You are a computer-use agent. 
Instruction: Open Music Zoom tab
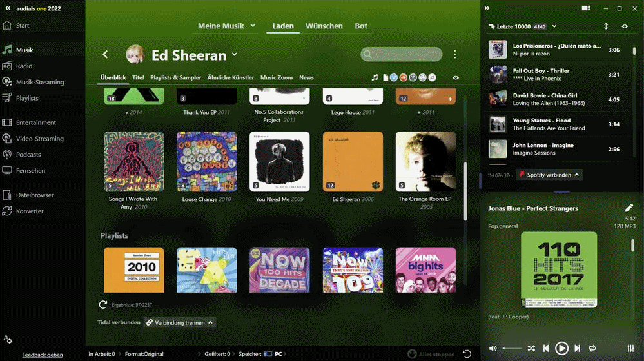coord(277,77)
